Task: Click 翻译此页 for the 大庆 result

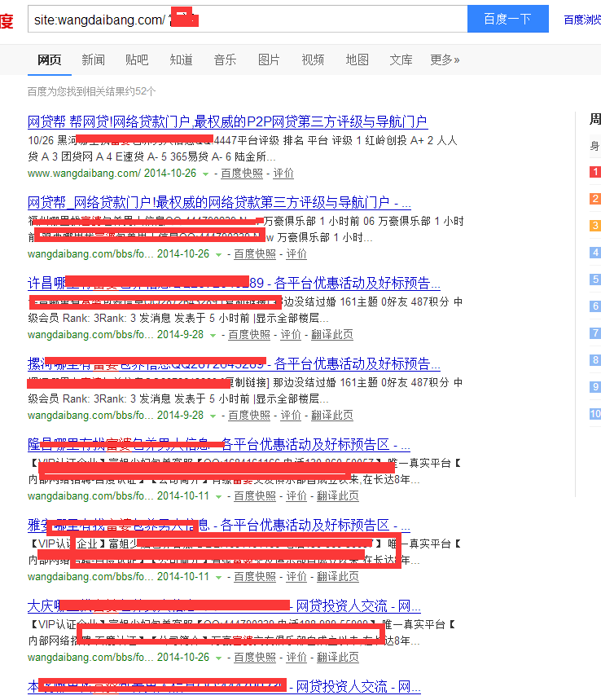Action: (338, 658)
